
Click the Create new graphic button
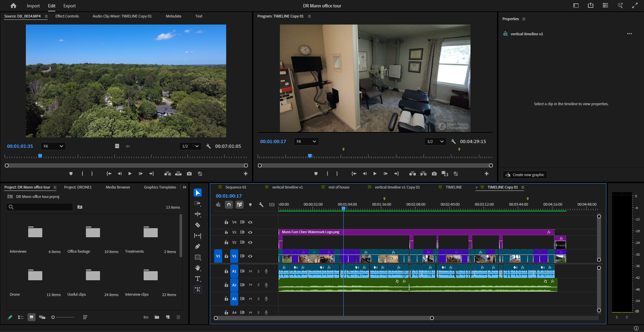click(525, 175)
